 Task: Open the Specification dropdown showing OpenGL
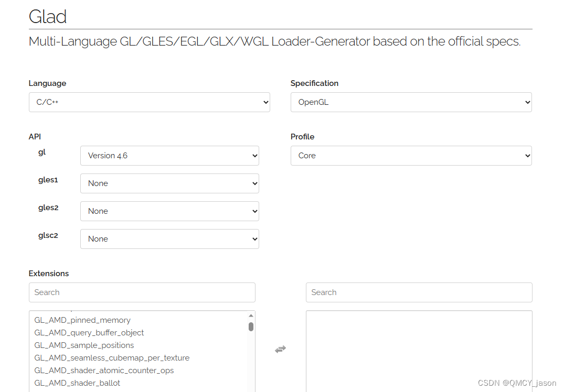point(411,102)
